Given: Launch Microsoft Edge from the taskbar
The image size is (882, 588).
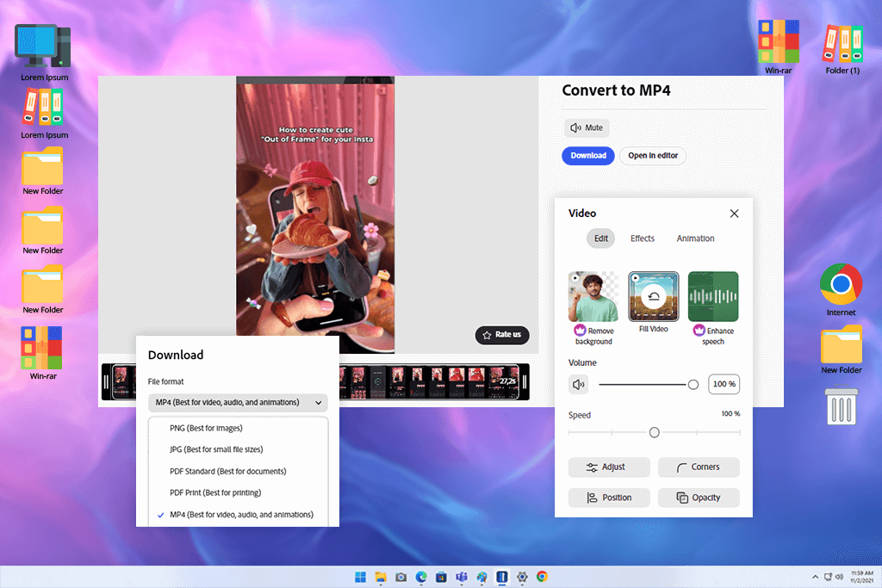Looking at the screenshot, I should click(420, 577).
